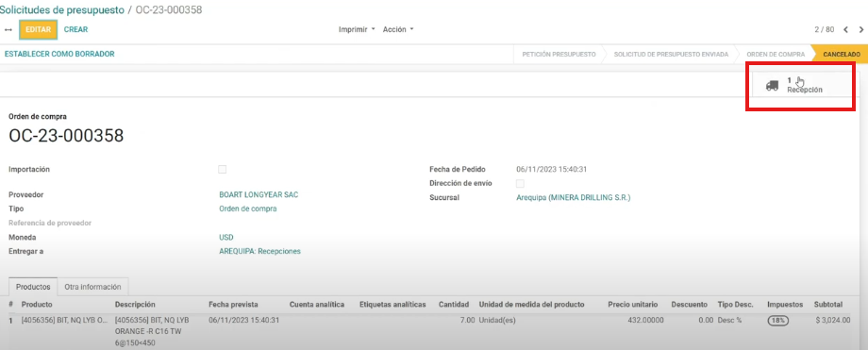868x350 pixels.
Task: Click the EDITAR button
Action: (38, 29)
